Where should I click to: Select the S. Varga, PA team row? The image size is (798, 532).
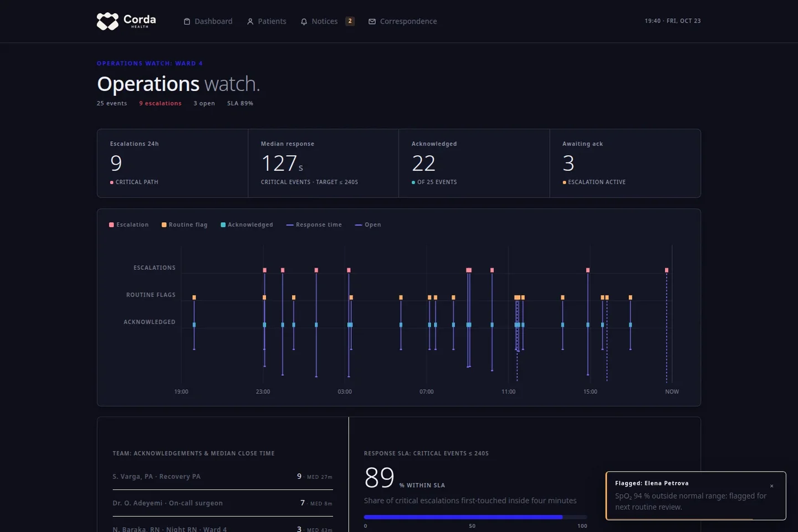pos(223,477)
